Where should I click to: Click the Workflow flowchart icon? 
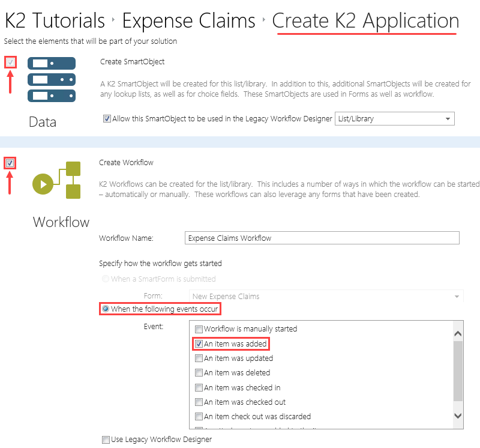click(57, 180)
